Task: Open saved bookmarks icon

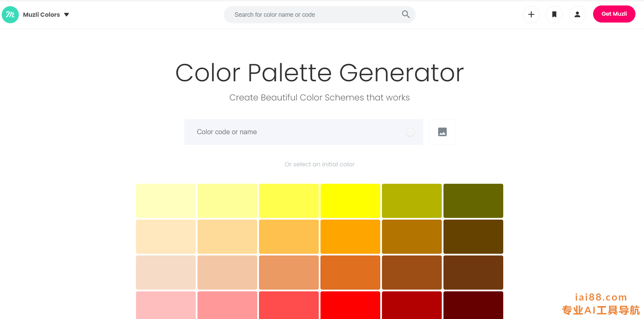Action: pyautogui.click(x=554, y=14)
